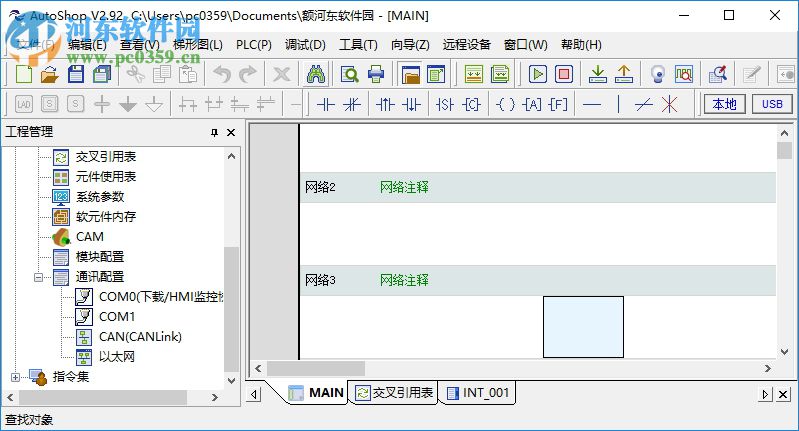Image resolution: width=799 pixels, height=431 pixels.
Task: Insert application instruction [A]
Action: coord(532,104)
